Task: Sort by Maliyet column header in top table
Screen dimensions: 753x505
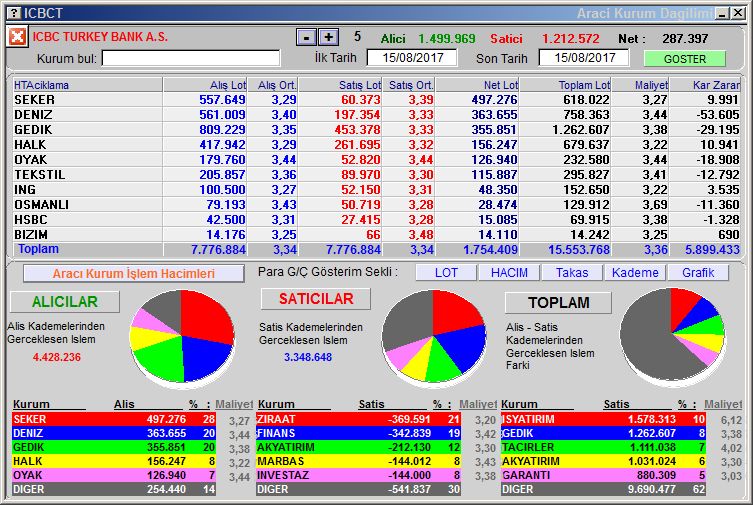Action: [640, 85]
